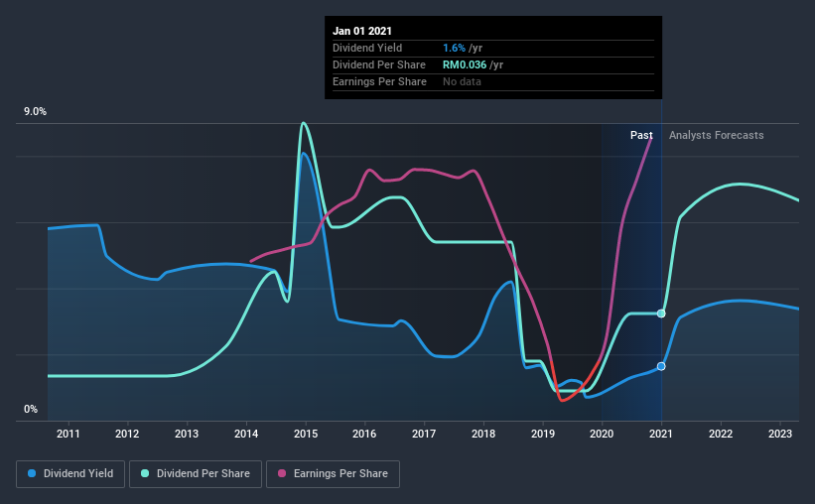Click the Past label on chart
This screenshot has height=504, width=815.
641,135
